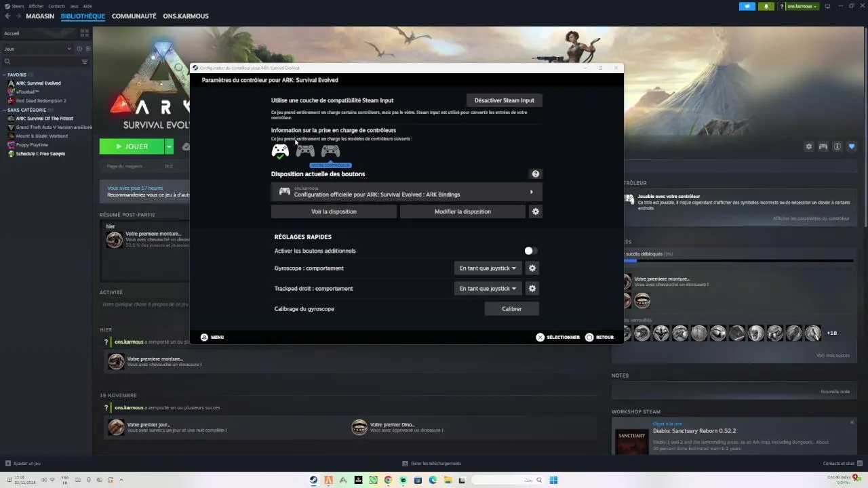Expand current ARK Bindings configuration row
Screen dimensions: 868x488
[x=406, y=192]
